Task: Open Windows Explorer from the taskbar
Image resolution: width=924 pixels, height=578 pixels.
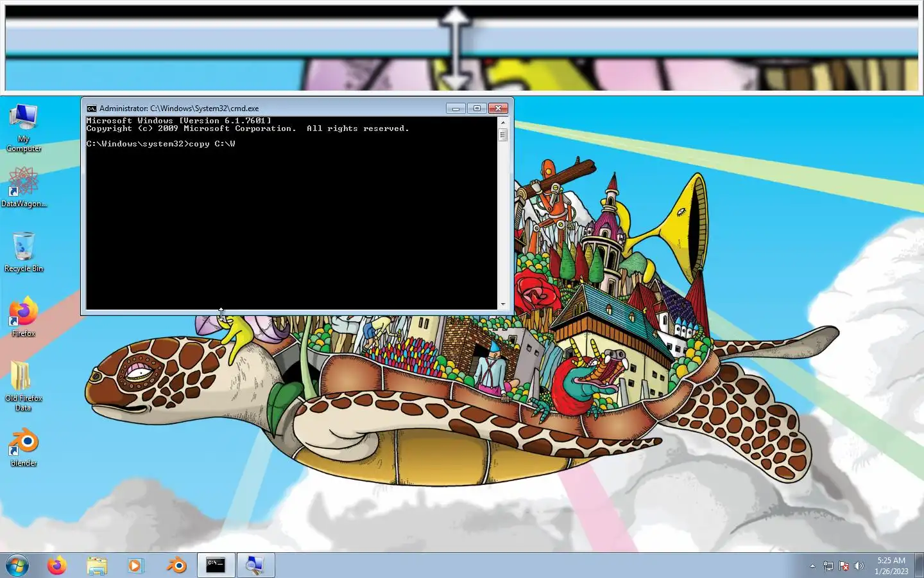Action: pyautogui.click(x=97, y=566)
